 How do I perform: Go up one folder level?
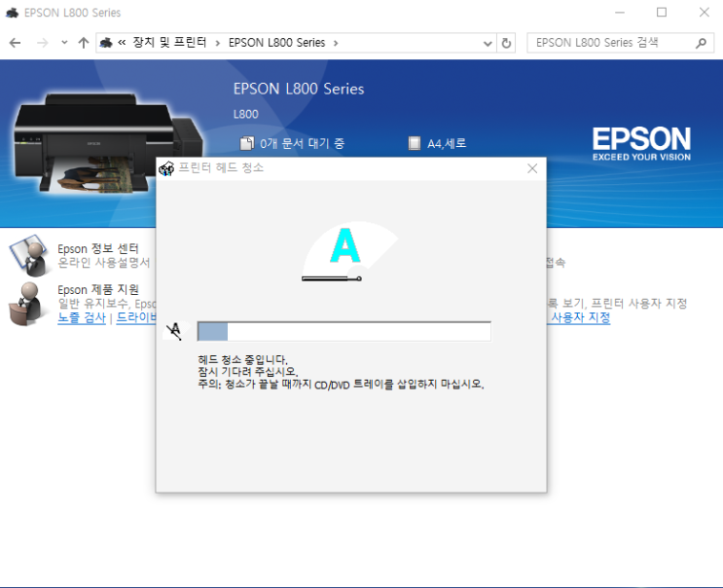(x=84, y=43)
